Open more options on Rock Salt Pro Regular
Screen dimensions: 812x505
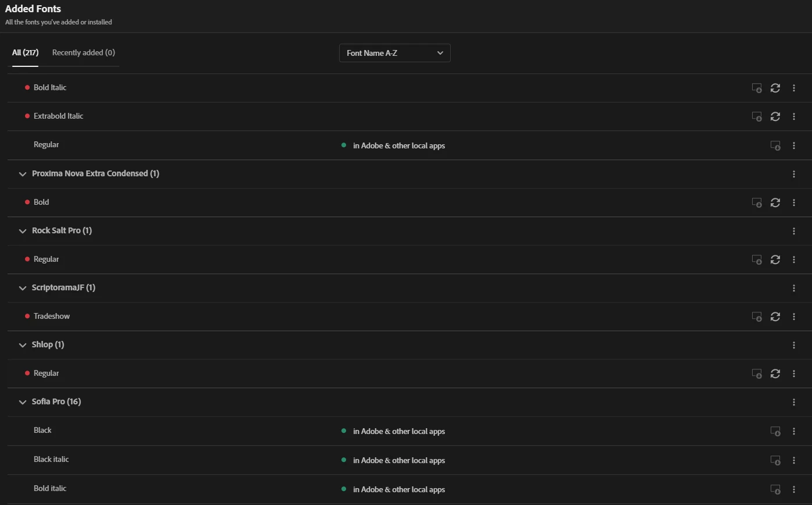pos(794,260)
